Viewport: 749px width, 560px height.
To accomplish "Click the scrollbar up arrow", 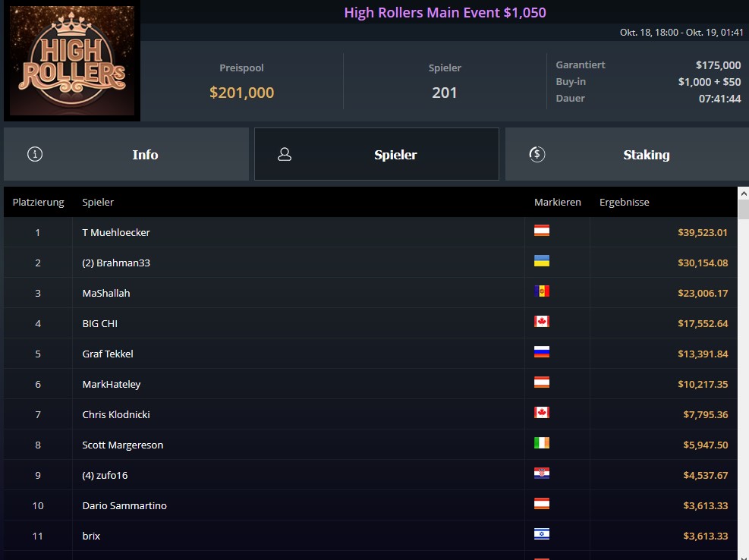I will pos(743,193).
